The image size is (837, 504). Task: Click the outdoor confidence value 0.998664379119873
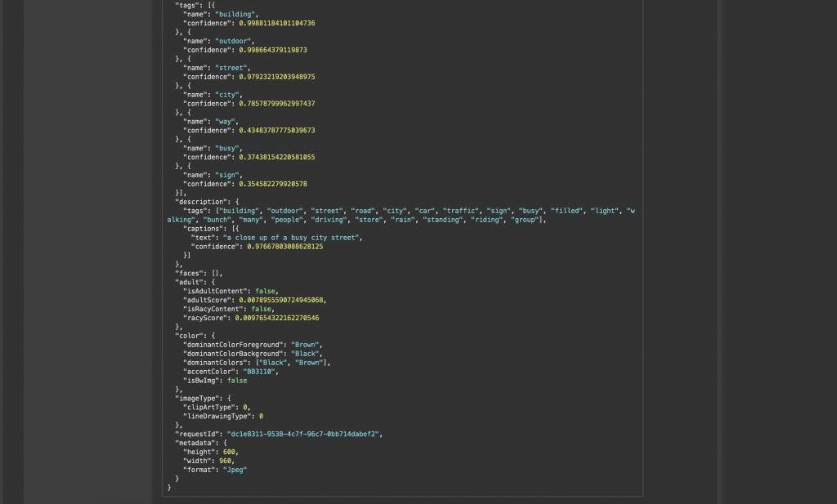tap(273, 50)
